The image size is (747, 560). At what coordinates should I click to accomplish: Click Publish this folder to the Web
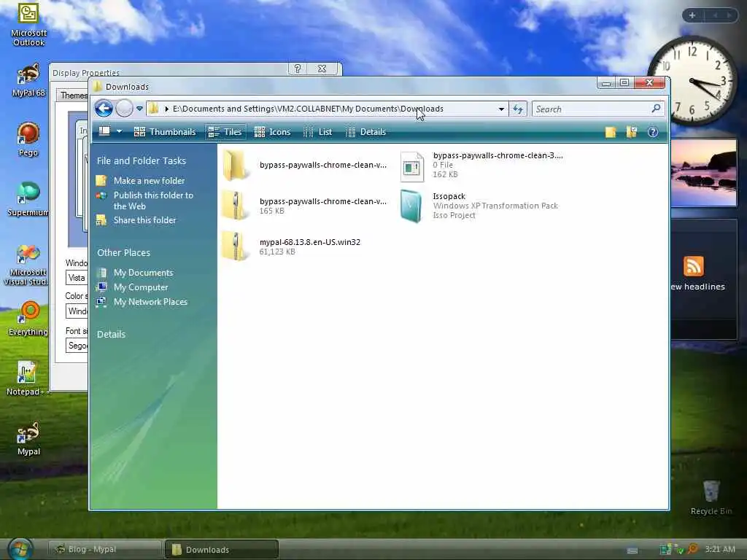144,201
